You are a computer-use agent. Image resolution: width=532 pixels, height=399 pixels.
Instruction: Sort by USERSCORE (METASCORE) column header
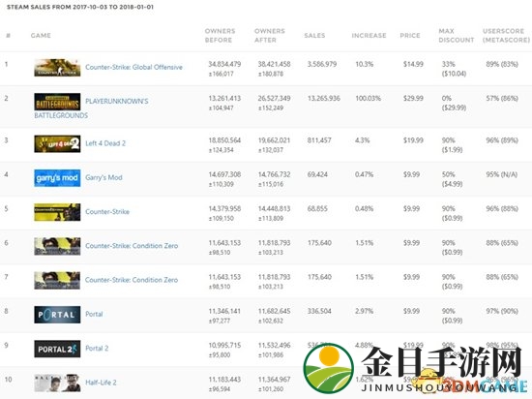[506, 35]
